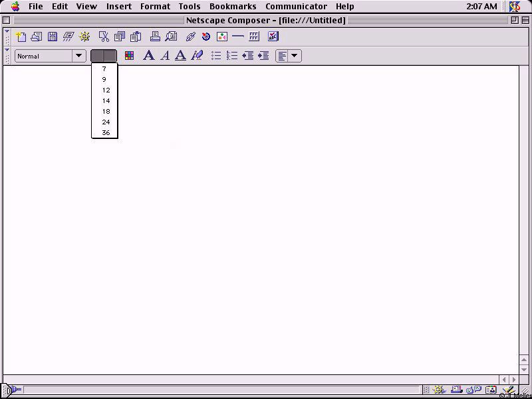Open the Composer status bar icon
This screenshot has height=399, width=532.
point(508,390)
